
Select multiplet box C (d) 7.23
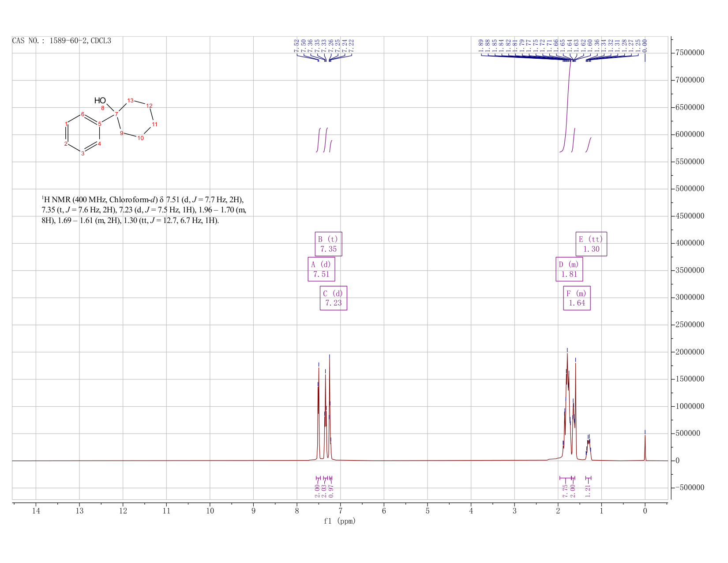click(333, 298)
